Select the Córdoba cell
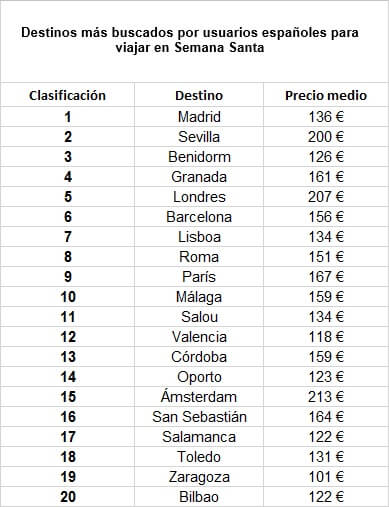Image resolution: width=389 pixels, height=507 pixels. pyautogui.click(x=199, y=357)
